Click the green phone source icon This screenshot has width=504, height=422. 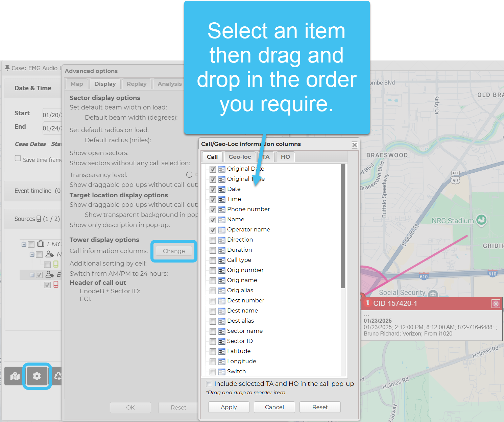coord(56,264)
